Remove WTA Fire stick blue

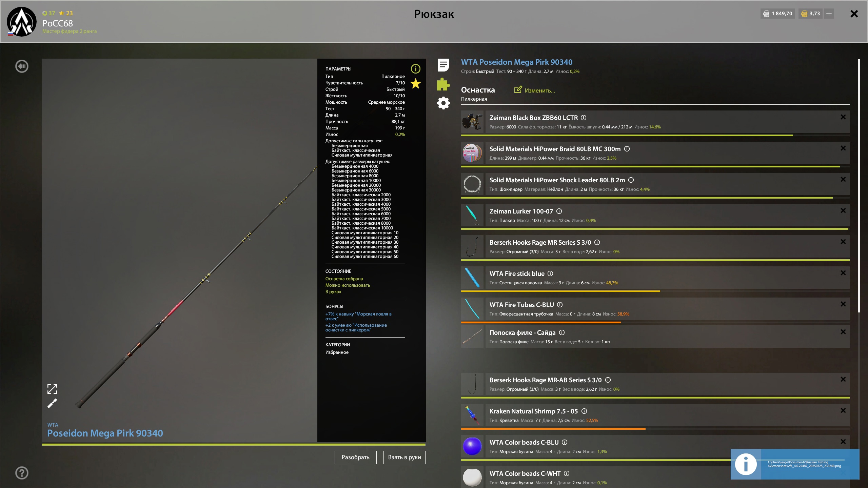click(x=843, y=273)
